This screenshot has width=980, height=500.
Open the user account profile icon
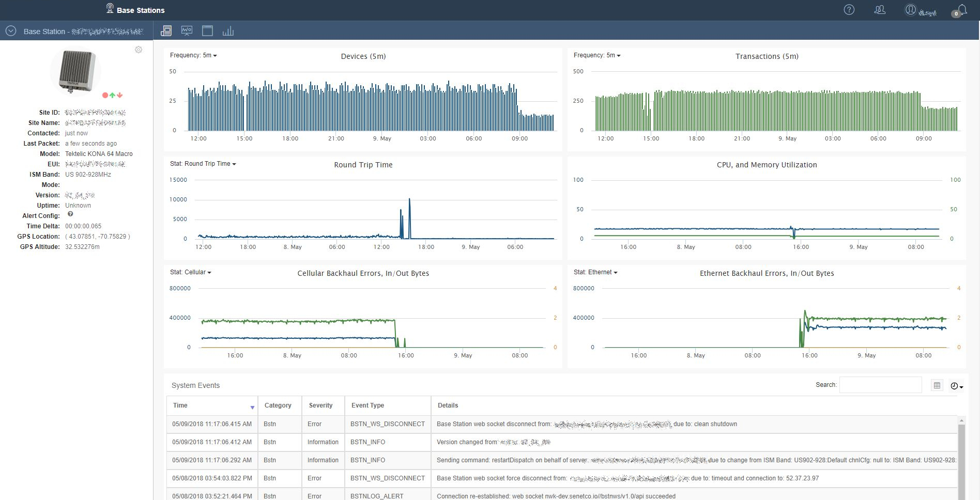pyautogui.click(x=910, y=10)
